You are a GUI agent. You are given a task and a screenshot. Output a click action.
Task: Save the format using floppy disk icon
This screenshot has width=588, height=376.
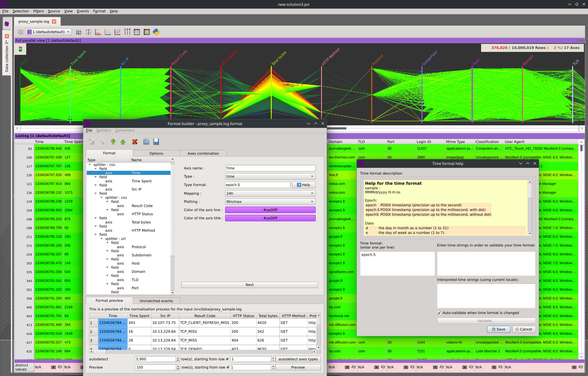point(156,142)
